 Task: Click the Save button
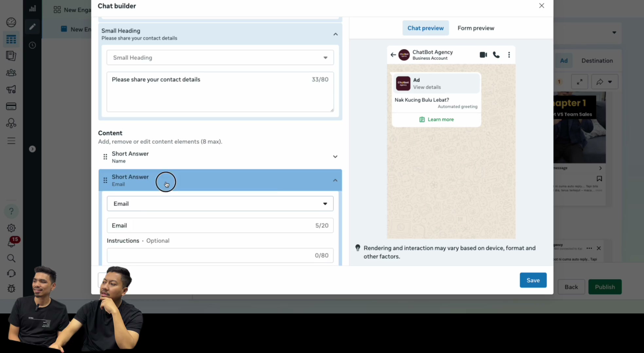point(533,280)
